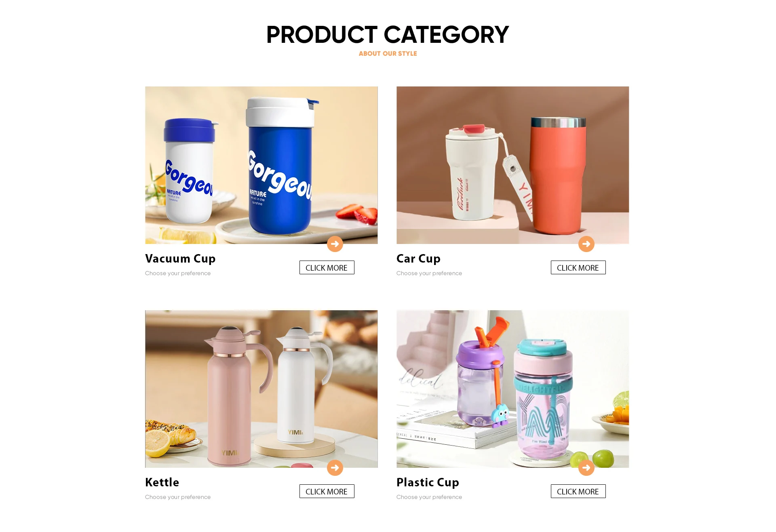Click the CLICK MORE button for Kettle

(327, 491)
